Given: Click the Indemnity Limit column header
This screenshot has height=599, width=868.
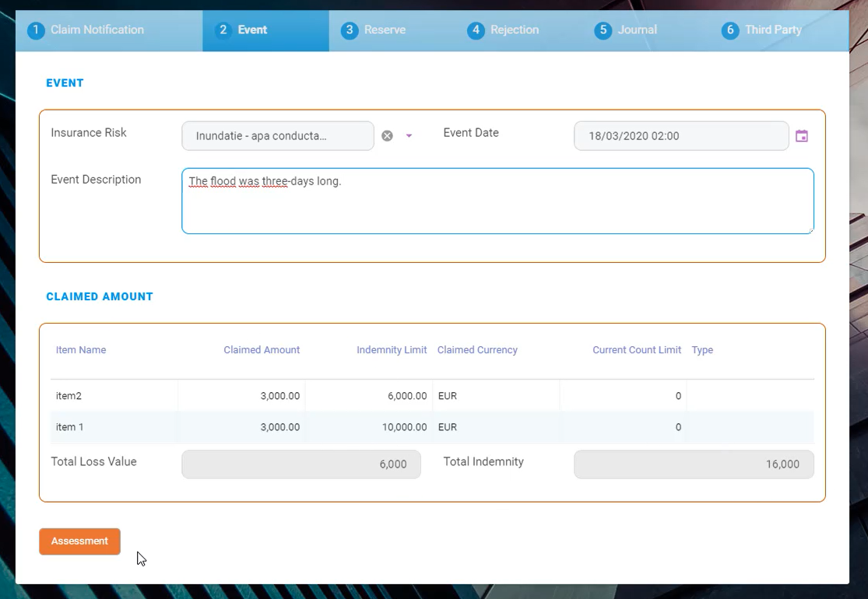Looking at the screenshot, I should pyautogui.click(x=392, y=350).
